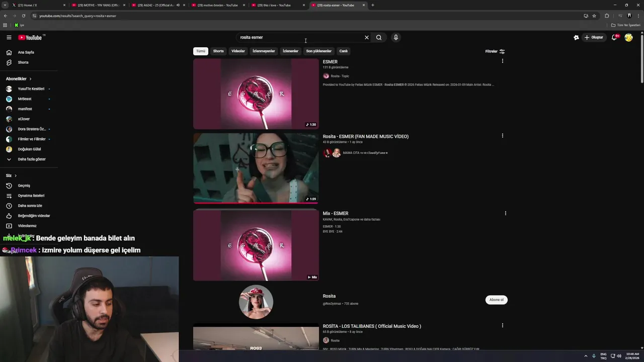
Task: Expand the Abonelikler section
Action: coord(19,79)
